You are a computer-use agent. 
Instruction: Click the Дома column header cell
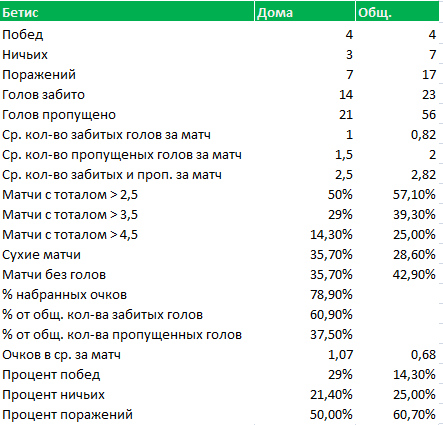pyautogui.click(x=305, y=11)
